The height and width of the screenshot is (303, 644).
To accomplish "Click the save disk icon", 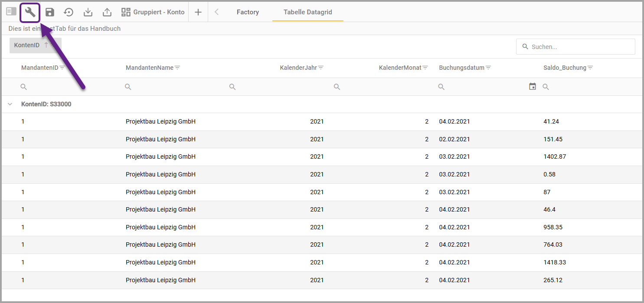I will click(50, 13).
